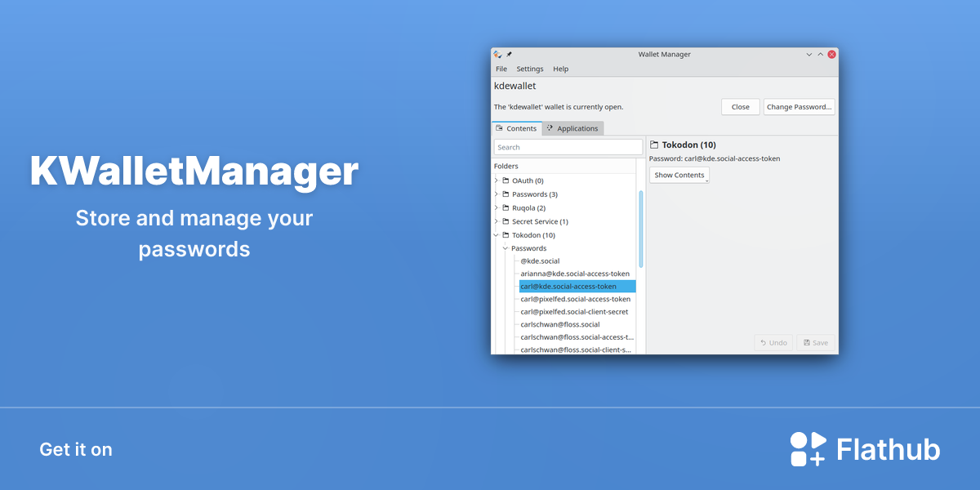Expand the Ruqola (2) folder

[496, 207]
